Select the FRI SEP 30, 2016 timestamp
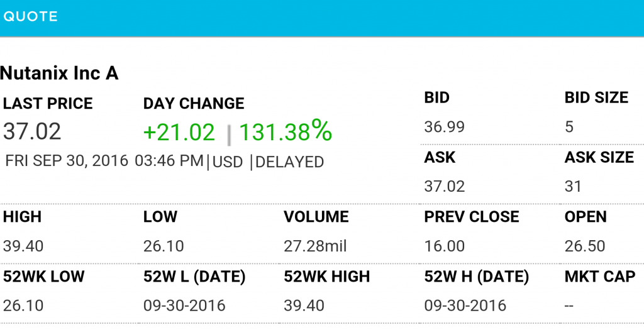The width and height of the screenshot is (644, 330). click(67, 161)
